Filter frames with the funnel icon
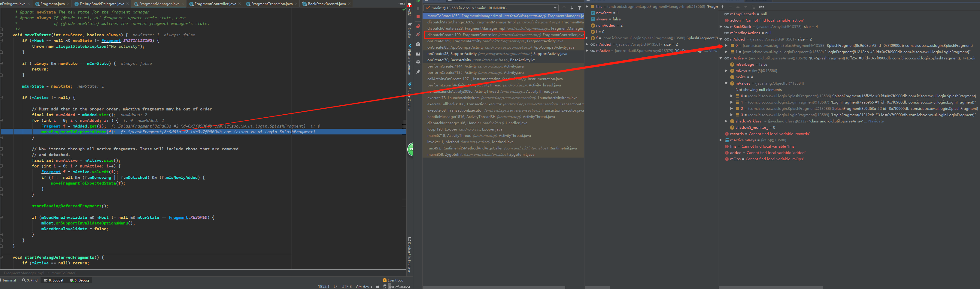The width and height of the screenshot is (980, 289). (579, 8)
